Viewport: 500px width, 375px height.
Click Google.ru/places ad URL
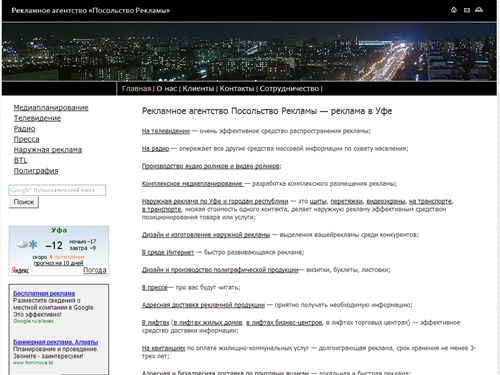pos(33,321)
